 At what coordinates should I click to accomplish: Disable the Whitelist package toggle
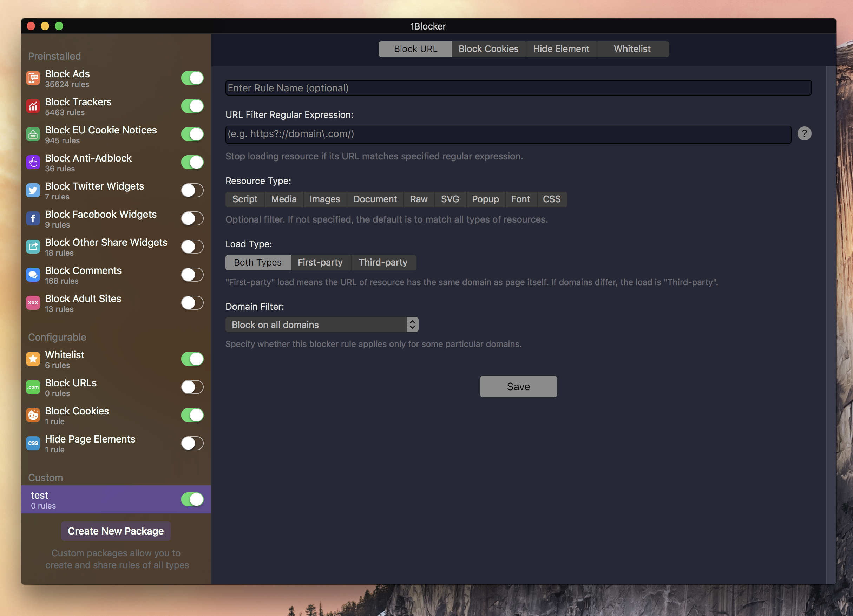(192, 359)
